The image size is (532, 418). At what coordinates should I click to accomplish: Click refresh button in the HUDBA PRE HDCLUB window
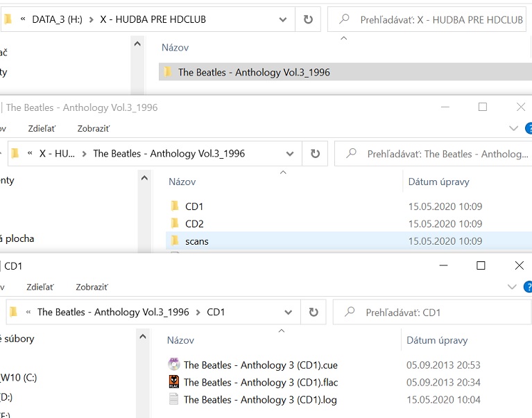pos(308,19)
